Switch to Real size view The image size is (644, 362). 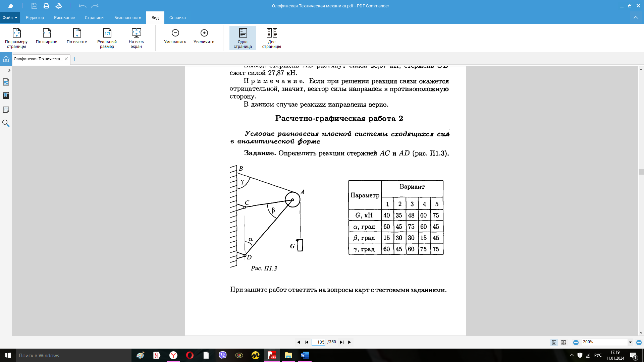107,33
